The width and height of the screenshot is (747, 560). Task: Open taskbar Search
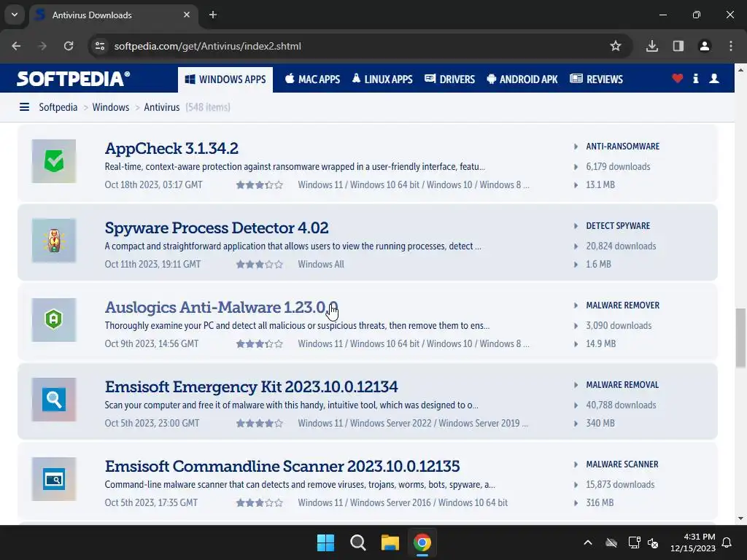357,542
